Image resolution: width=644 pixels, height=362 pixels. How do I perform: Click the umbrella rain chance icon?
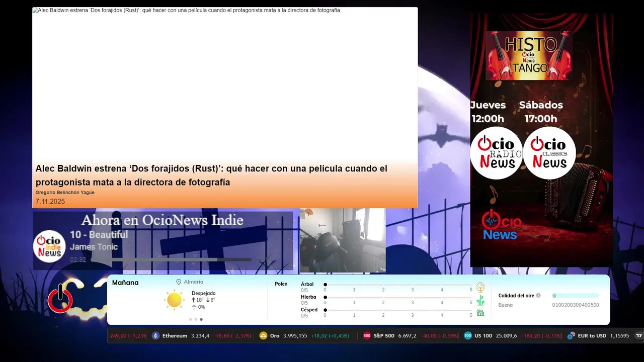click(194, 307)
